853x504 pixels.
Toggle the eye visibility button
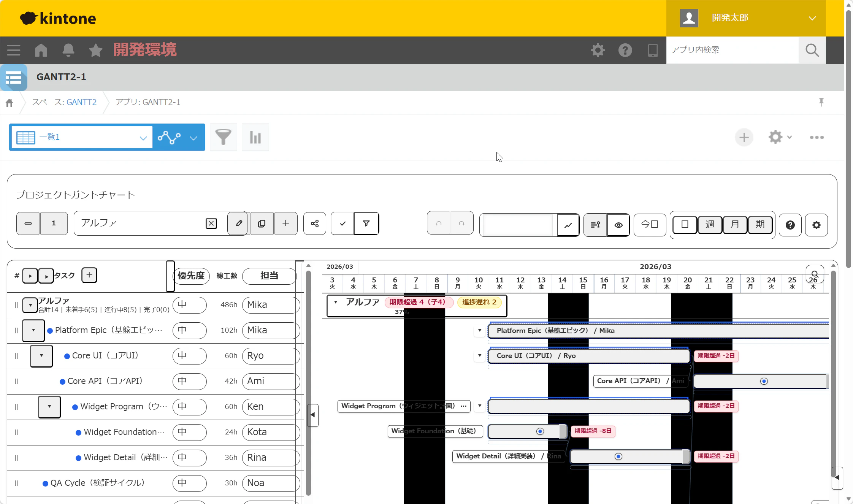pos(618,225)
